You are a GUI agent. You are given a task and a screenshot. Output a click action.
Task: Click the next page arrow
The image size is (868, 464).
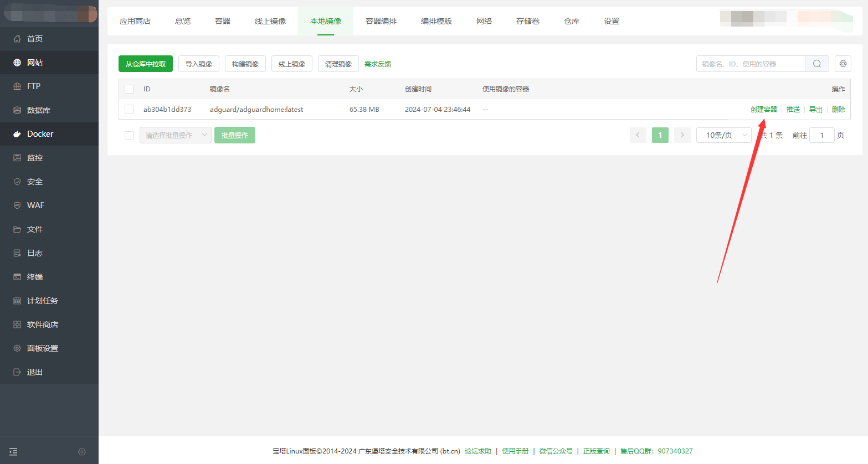682,135
